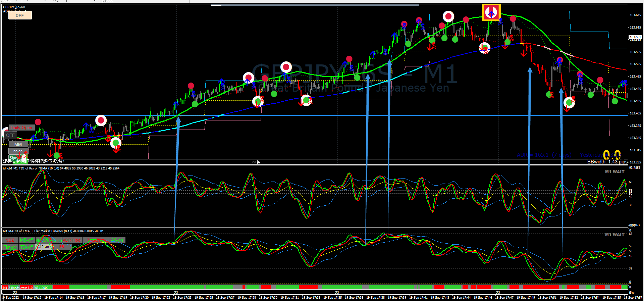Image resolution: width=644 pixels, height=301 pixels.
Task: Click the '19 Sep 17:41' time axis label
Action: (x=419, y=298)
